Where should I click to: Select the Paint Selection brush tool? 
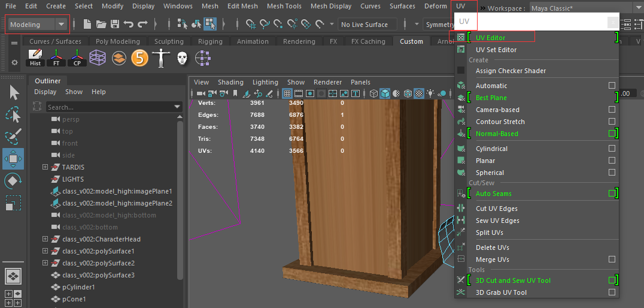click(x=13, y=137)
